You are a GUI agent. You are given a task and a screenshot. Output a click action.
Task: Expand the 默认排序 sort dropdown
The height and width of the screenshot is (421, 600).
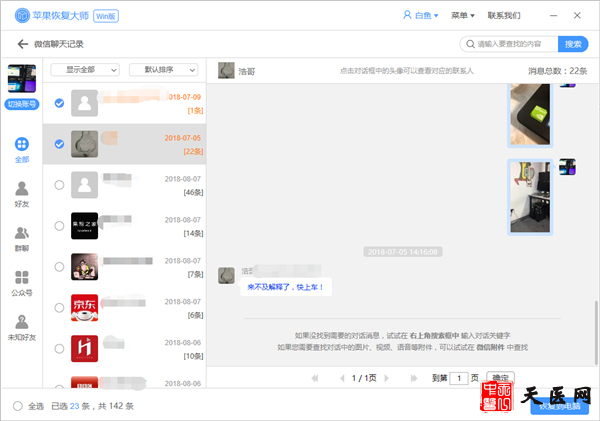click(x=163, y=70)
